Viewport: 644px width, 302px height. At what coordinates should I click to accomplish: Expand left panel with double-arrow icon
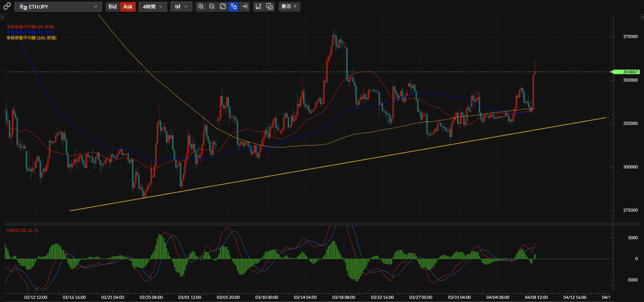(2, 17)
